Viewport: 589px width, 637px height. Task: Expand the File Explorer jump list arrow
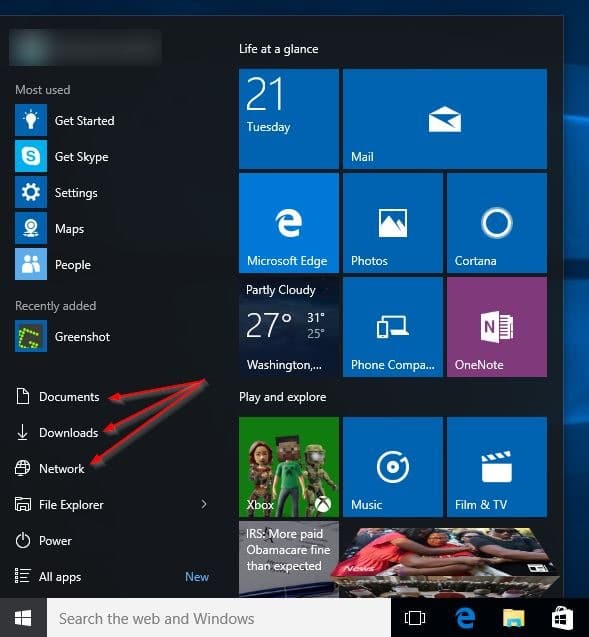204,504
